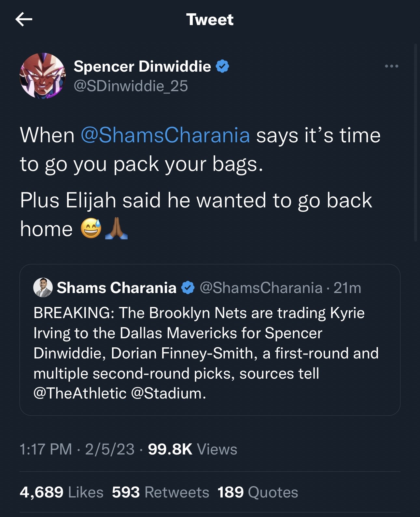Tap the folded hands emoji
This screenshot has height=517, width=420.
click(x=116, y=229)
